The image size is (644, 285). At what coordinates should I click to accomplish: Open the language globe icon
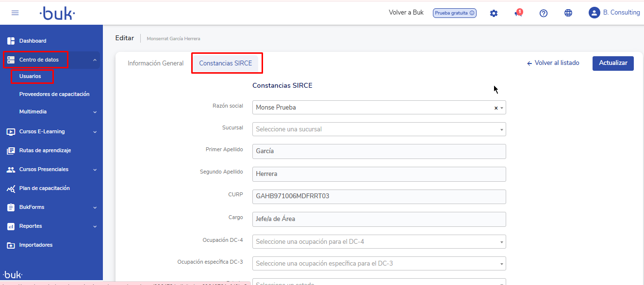point(568,13)
